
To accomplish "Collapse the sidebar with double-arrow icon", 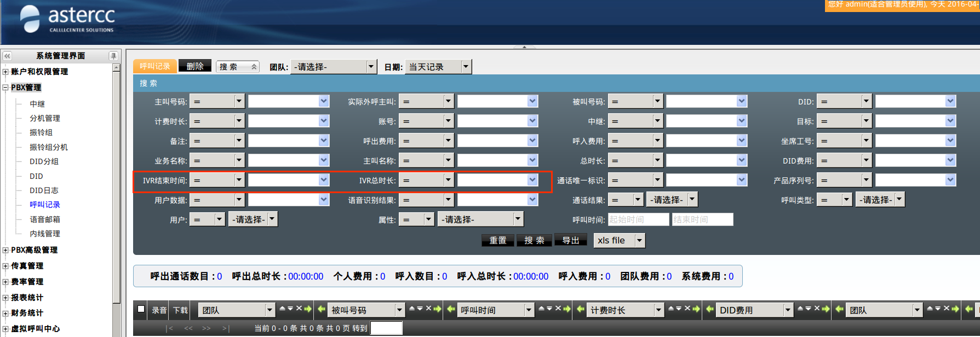I will [7, 56].
